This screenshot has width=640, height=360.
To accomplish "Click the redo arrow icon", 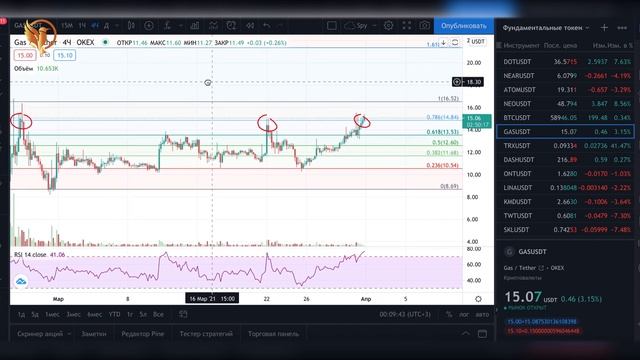I will coord(280,26).
